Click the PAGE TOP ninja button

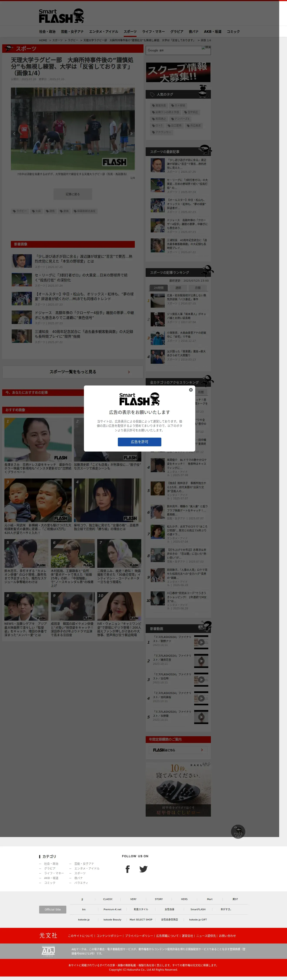click(x=238, y=831)
